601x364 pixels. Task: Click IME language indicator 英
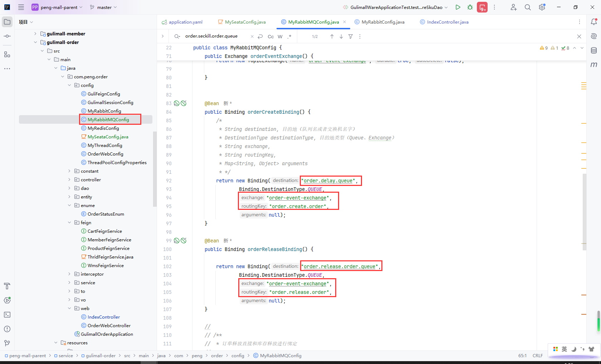click(x=565, y=349)
